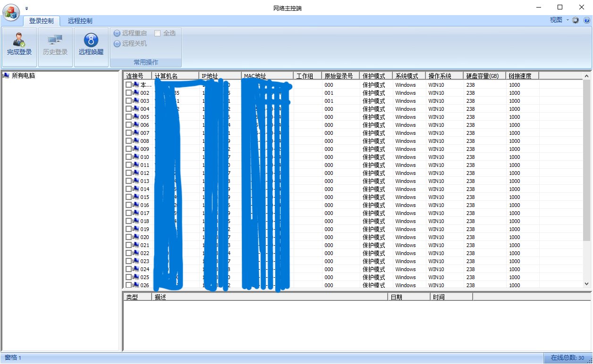Screen dimensions: 593x364
Task: Click the computer icon of row 018
Action: tap(136, 221)
